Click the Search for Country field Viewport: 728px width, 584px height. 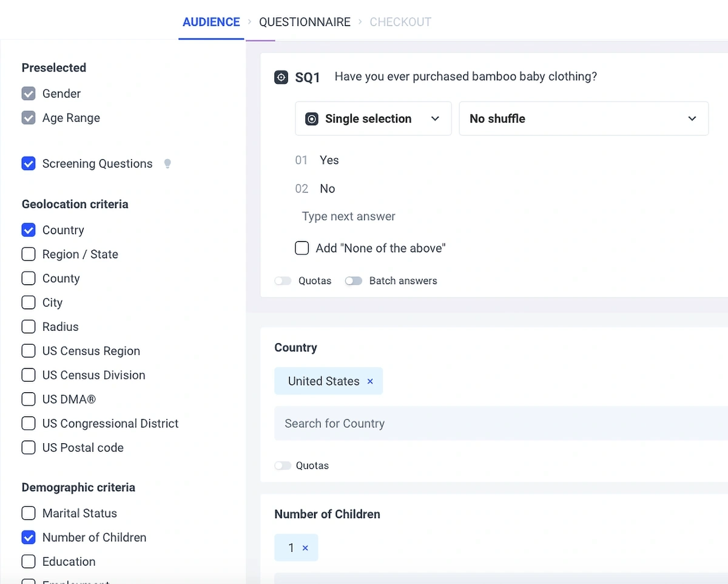click(x=501, y=423)
